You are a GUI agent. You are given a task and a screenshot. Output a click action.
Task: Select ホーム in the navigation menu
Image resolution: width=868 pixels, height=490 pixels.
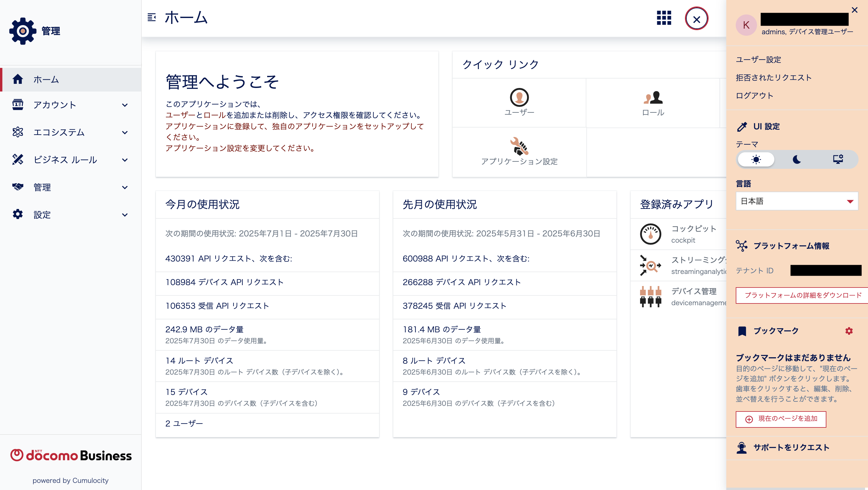pos(71,79)
